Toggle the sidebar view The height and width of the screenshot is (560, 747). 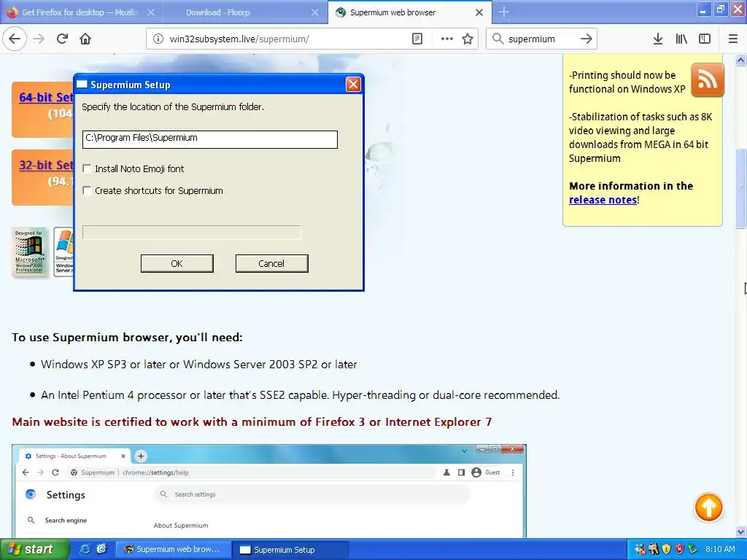(x=705, y=39)
